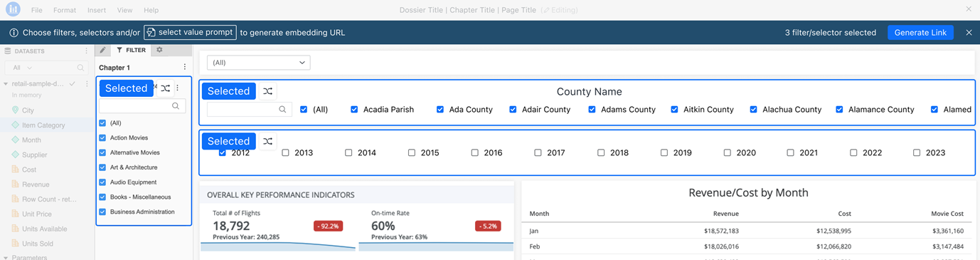Image resolution: width=980 pixels, height=260 pixels.
Task: Check the 2017 year checkbox
Action: 538,152
